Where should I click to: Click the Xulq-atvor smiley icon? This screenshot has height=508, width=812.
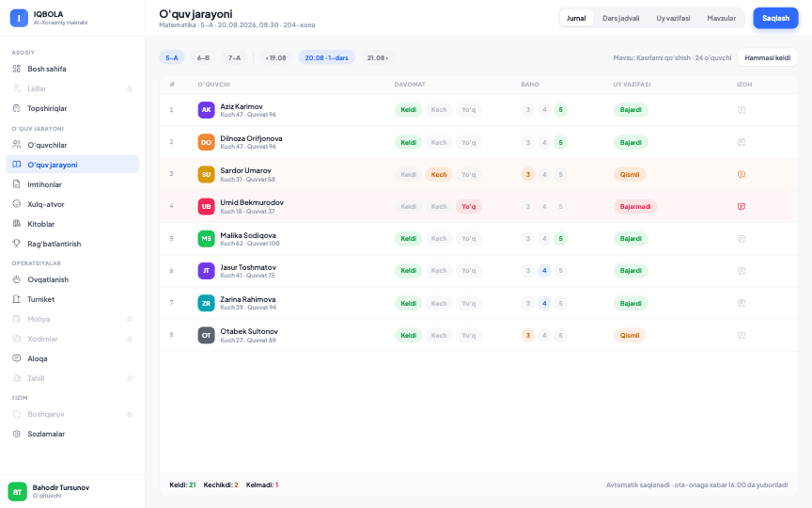[17, 204]
